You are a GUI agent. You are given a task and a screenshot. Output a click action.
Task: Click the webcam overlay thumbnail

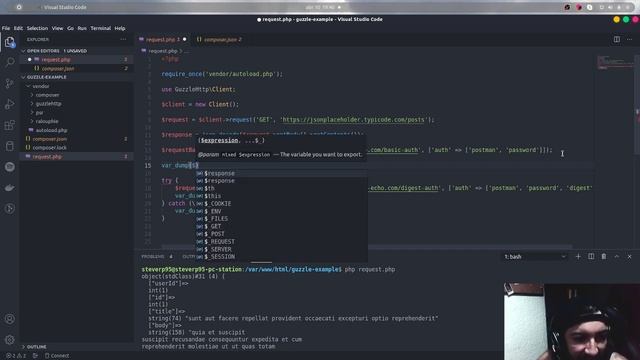tap(571, 321)
